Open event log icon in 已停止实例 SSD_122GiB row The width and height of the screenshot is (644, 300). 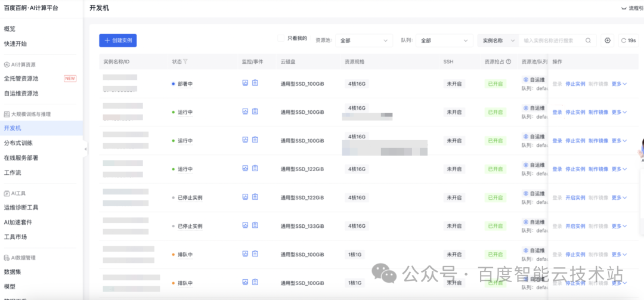[255, 197]
